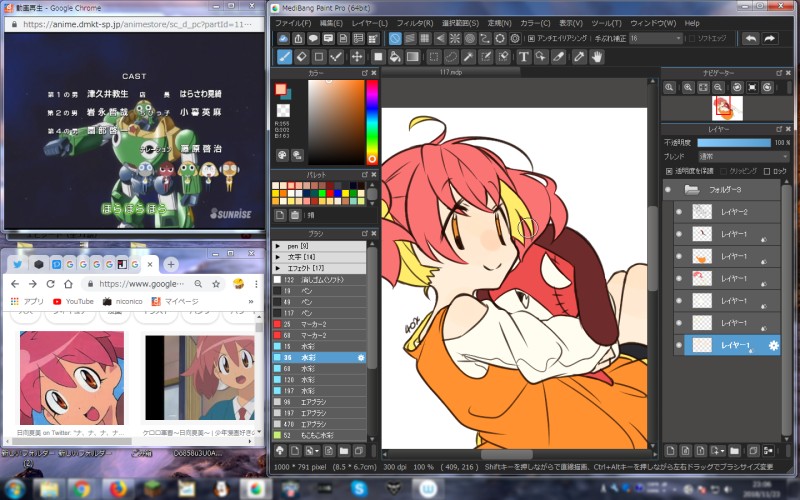Toggle the ロック checkbox
800x500 pixels.
click(766, 171)
